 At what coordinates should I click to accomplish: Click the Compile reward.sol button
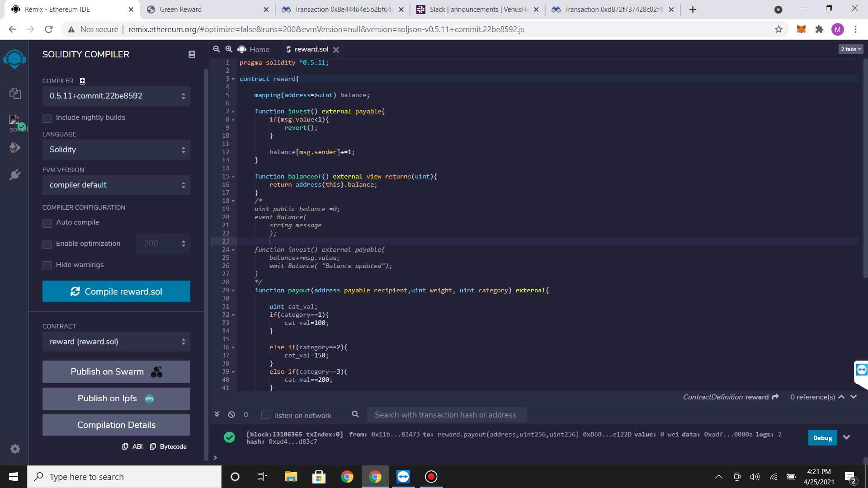click(x=116, y=291)
